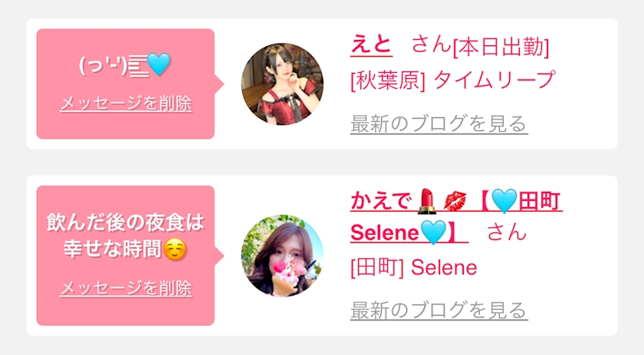The height and width of the screenshot is (355, 644).
Task: Delete the kaomoji message sent to えと
Action: 126,104
